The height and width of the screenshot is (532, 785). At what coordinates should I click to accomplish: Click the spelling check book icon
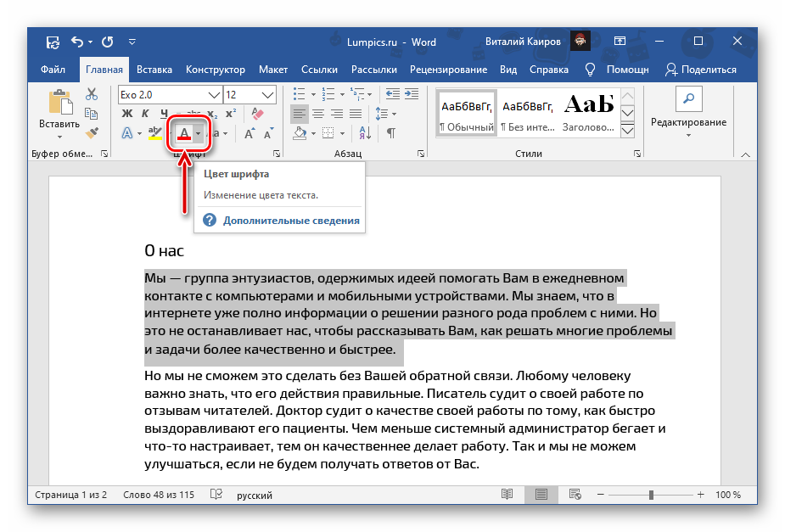(216, 495)
